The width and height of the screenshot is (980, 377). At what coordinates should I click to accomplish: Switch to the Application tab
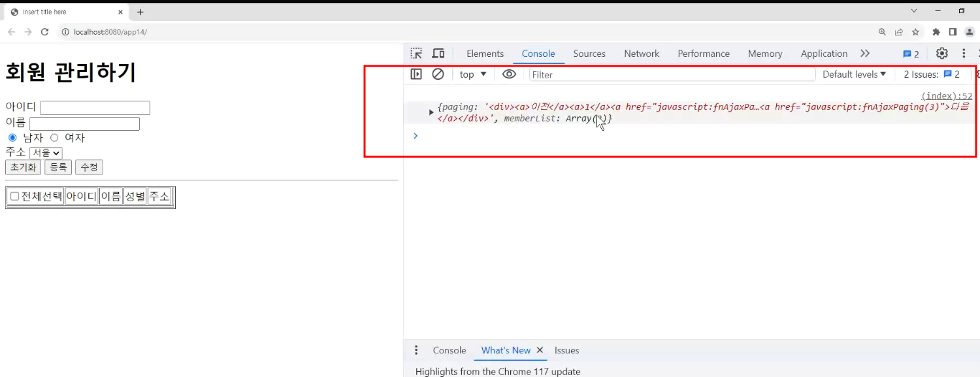(x=824, y=54)
